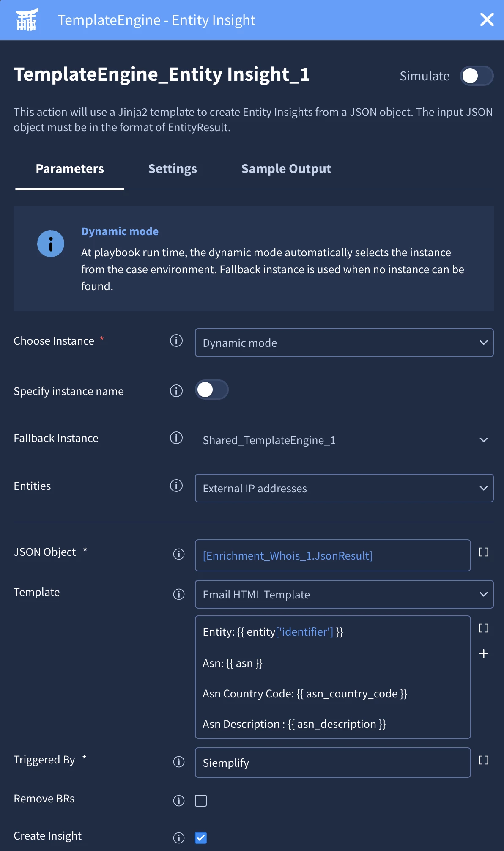
Task: Open placeholder picker beside Triggered By field
Action: point(484,760)
